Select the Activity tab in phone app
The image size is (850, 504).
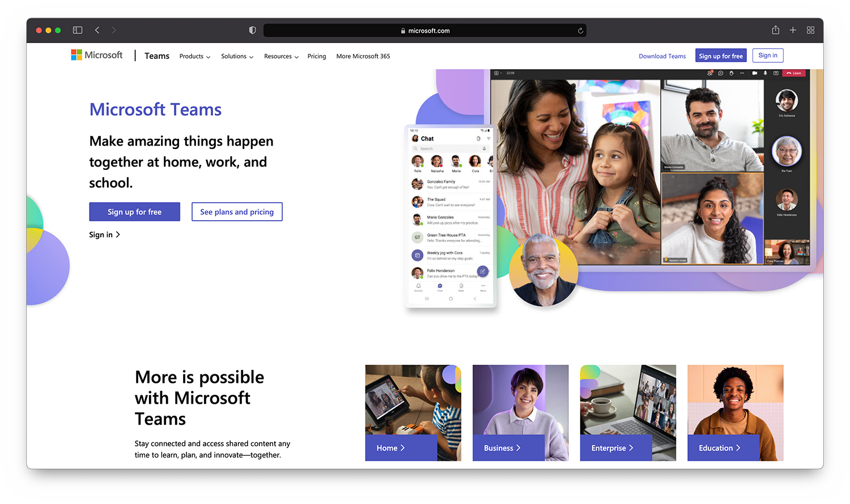tap(418, 287)
